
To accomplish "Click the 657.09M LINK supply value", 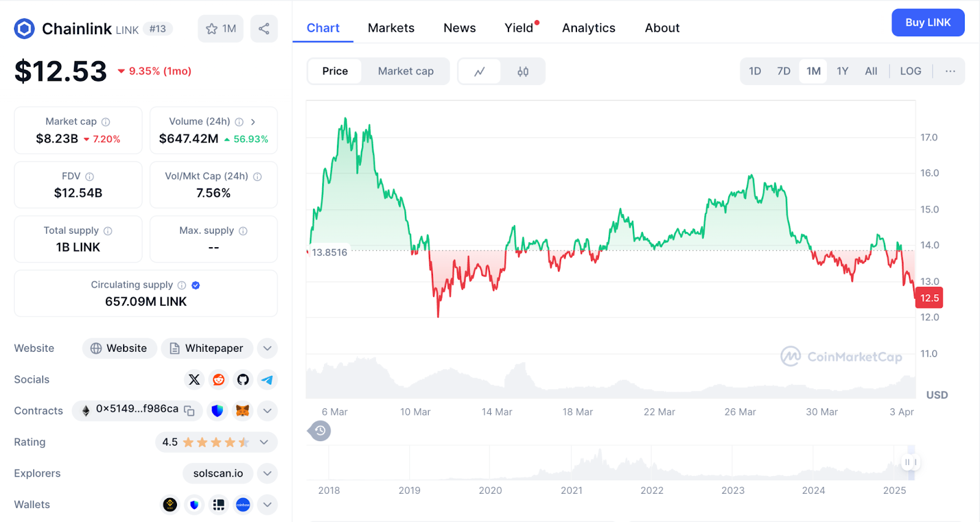I will [146, 302].
